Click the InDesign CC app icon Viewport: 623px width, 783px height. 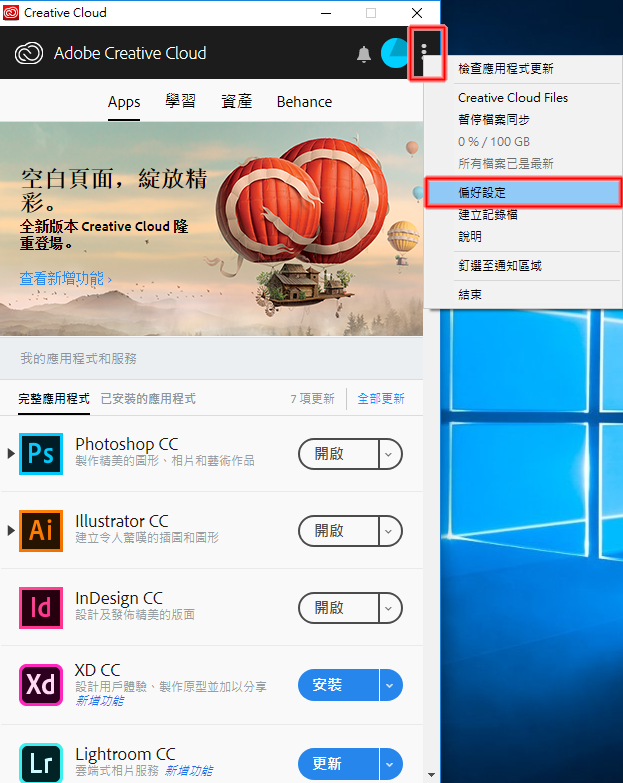pyautogui.click(x=41, y=608)
